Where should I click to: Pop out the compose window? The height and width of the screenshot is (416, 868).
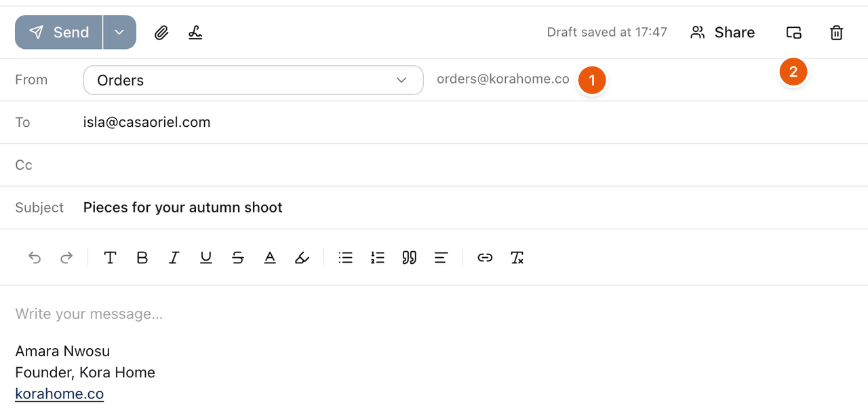pos(793,33)
